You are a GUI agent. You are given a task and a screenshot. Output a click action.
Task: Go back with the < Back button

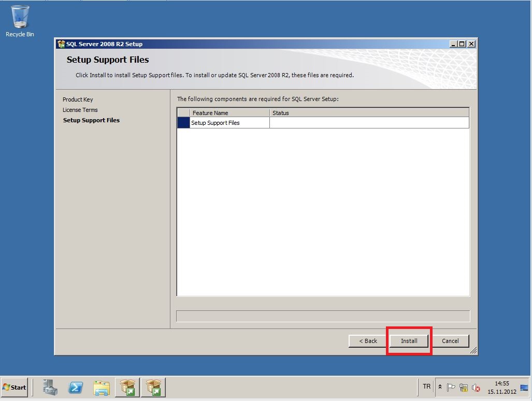tap(368, 340)
